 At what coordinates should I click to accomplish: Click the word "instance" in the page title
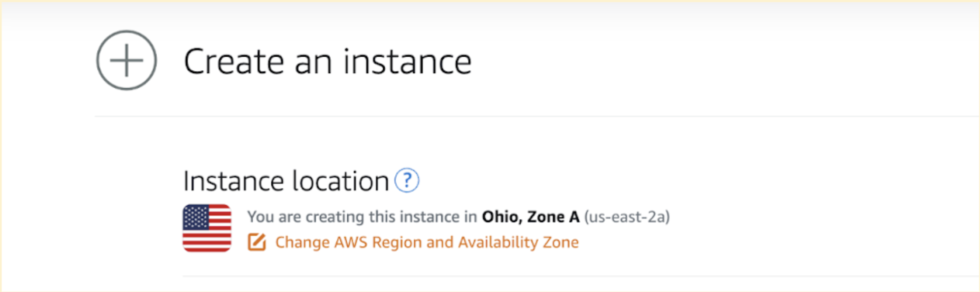click(x=407, y=62)
